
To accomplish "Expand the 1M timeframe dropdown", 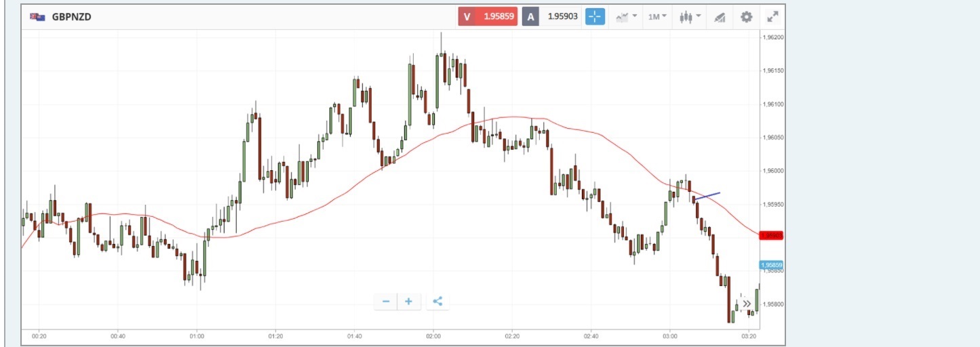I will (656, 17).
